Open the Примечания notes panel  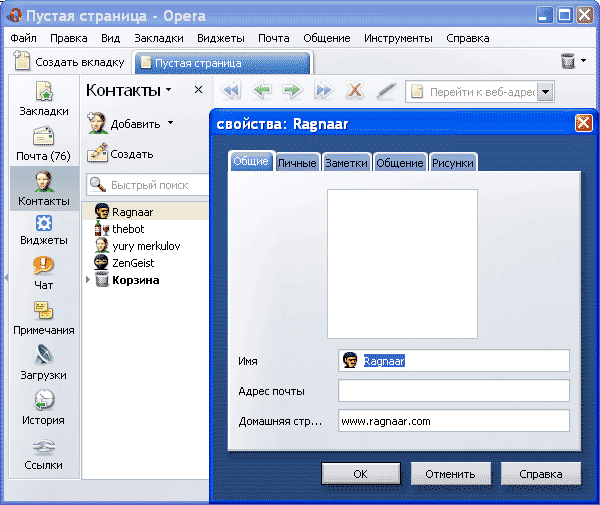point(44,318)
